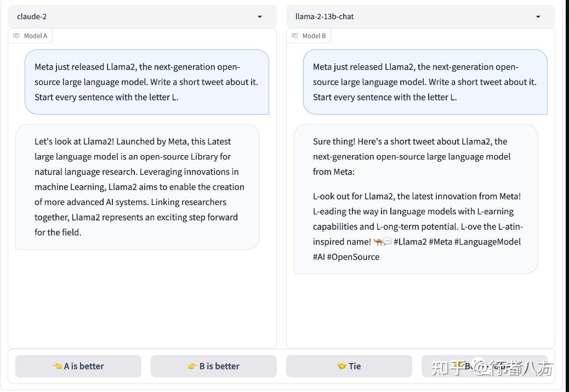
Task: Click the #Meta hashtag
Action: 441,242
